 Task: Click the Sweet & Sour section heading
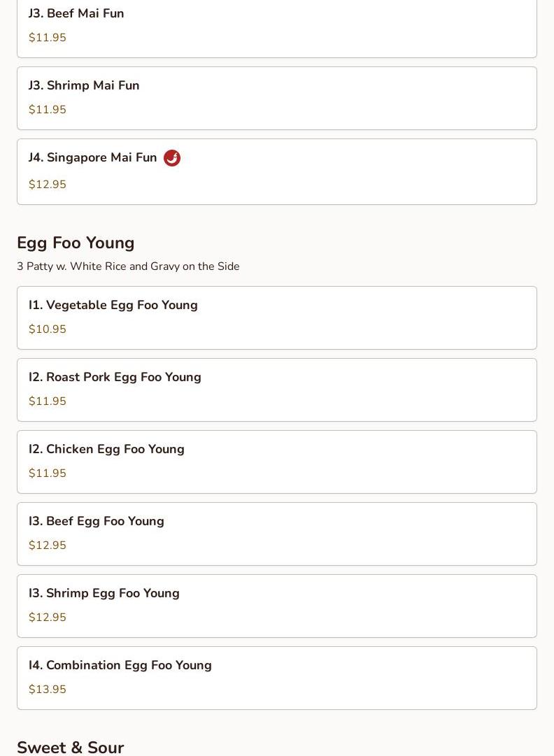click(71, 747)
